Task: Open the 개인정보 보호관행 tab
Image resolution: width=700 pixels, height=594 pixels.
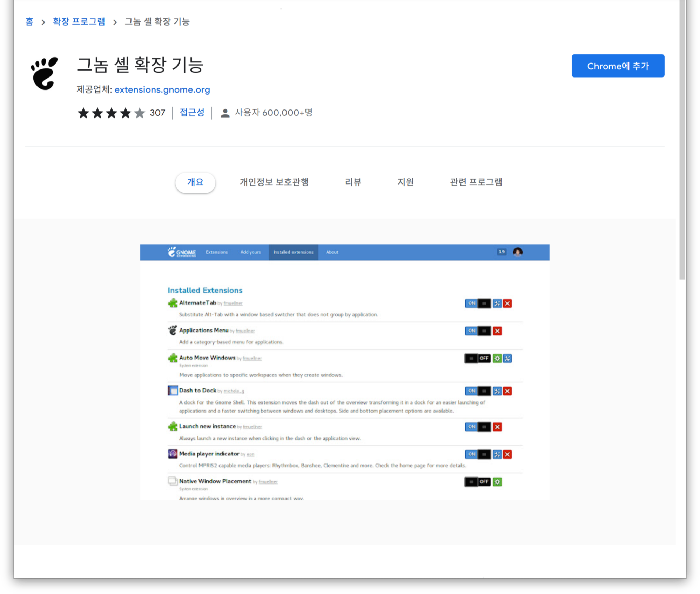Action: coord(274,182)
